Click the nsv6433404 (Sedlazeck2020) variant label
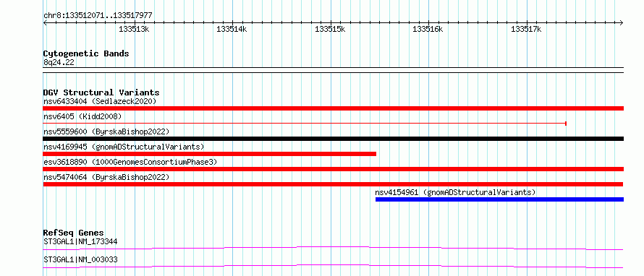Image resolution: width=644 pixels, height=276 pixels. point(100,101)
